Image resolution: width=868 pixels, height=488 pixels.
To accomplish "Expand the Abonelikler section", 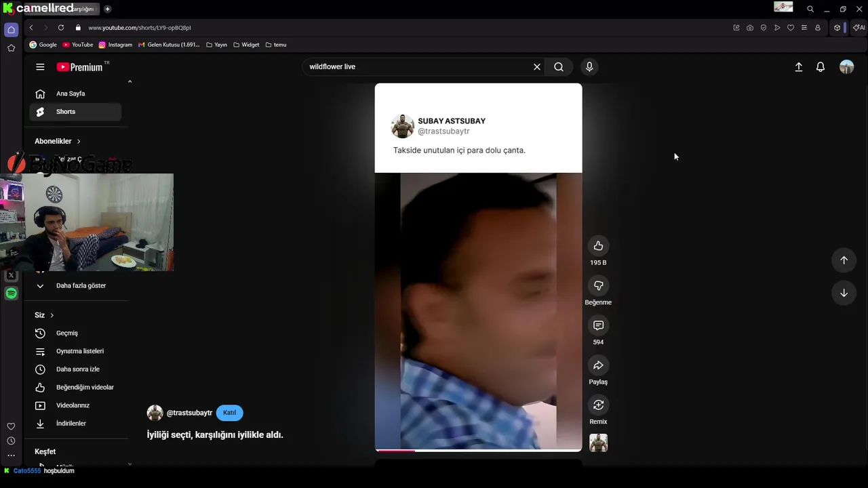I will [x=58, y=141].
